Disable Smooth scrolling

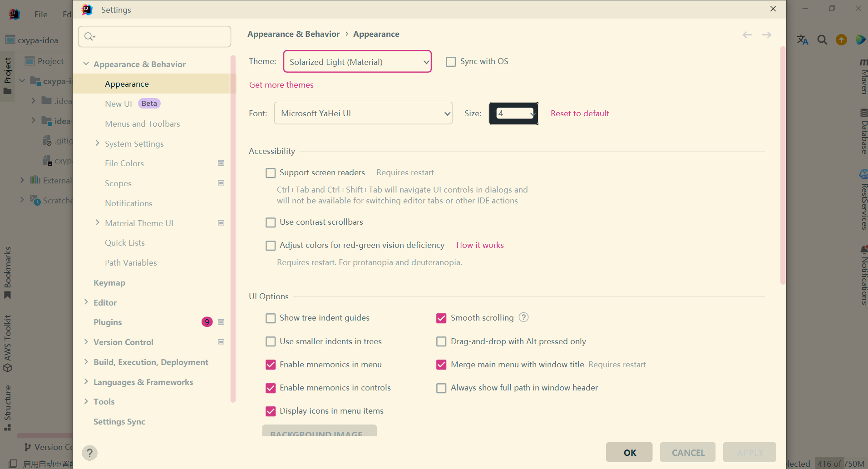click(441, 318)
